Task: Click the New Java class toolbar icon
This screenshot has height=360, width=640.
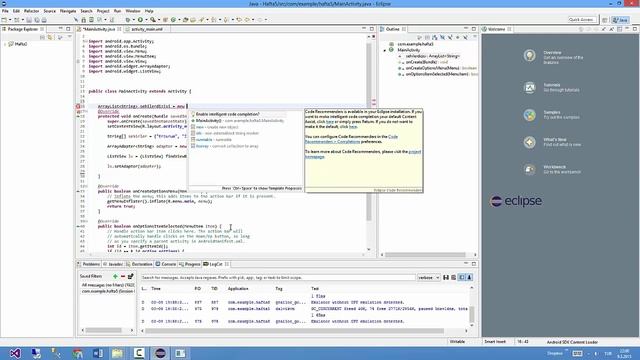Action: [173, 20]
